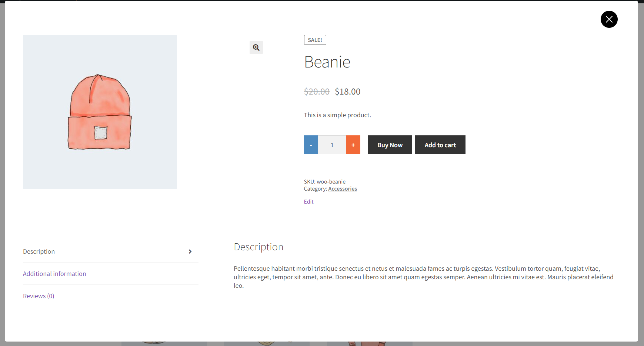
Task: Click the SALE! badge on the product
Action: (x=315, y=40)
